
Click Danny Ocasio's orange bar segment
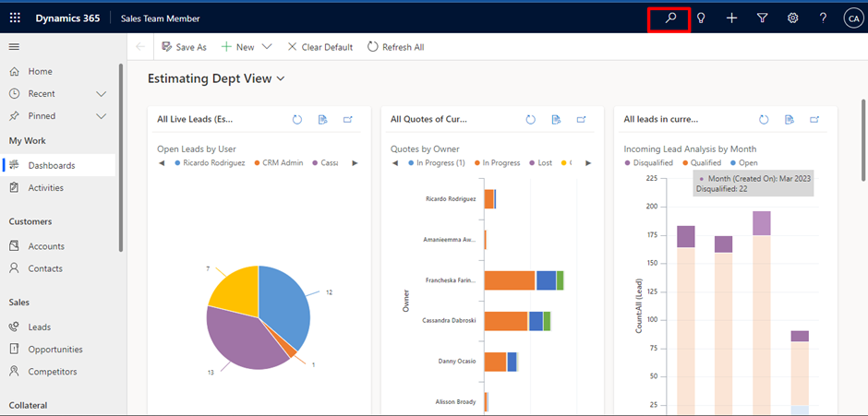tap(496, 362)
